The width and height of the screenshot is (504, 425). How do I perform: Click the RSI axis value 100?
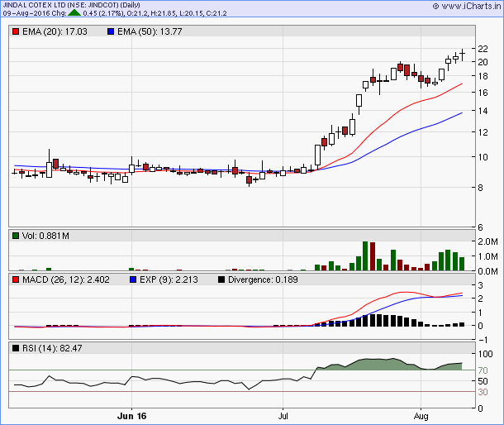[x=485, y=354]
